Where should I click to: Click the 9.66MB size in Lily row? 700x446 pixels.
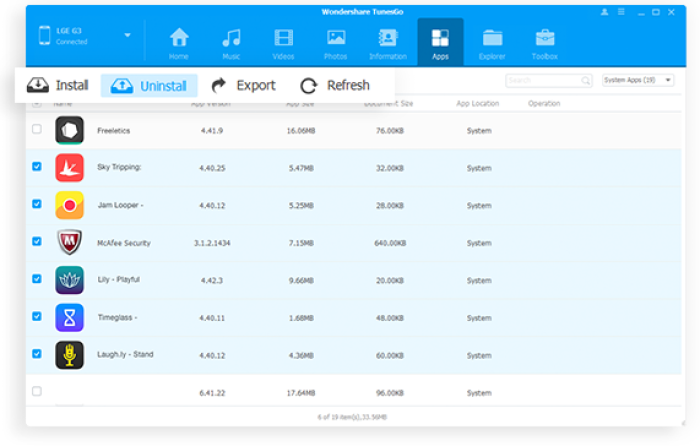point(301,281)
